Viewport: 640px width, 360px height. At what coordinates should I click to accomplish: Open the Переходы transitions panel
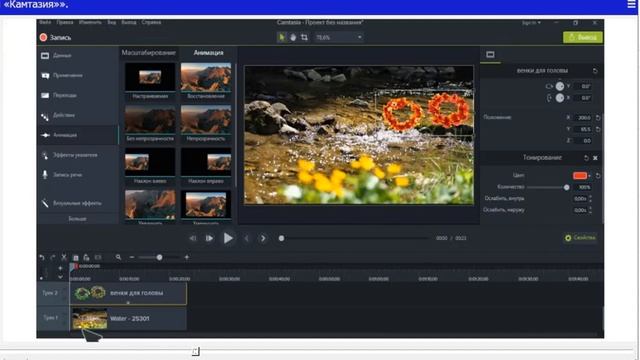(78, 96)
